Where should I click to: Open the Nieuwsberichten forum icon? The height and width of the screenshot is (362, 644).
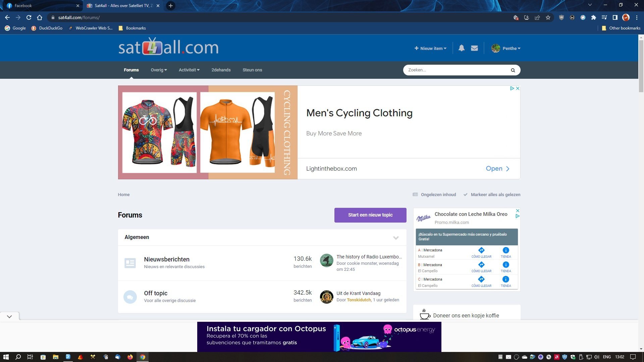(130, 263)
